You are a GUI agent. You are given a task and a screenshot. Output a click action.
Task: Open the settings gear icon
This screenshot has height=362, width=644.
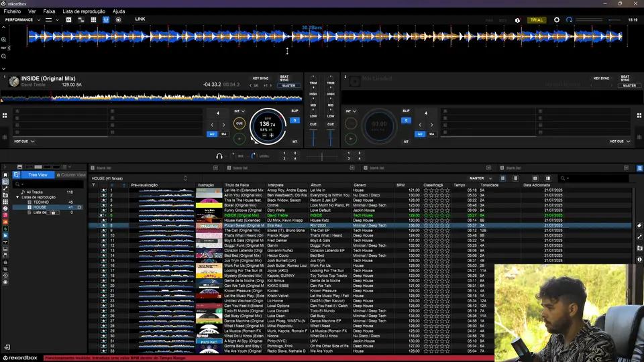[x=557, y=19]
